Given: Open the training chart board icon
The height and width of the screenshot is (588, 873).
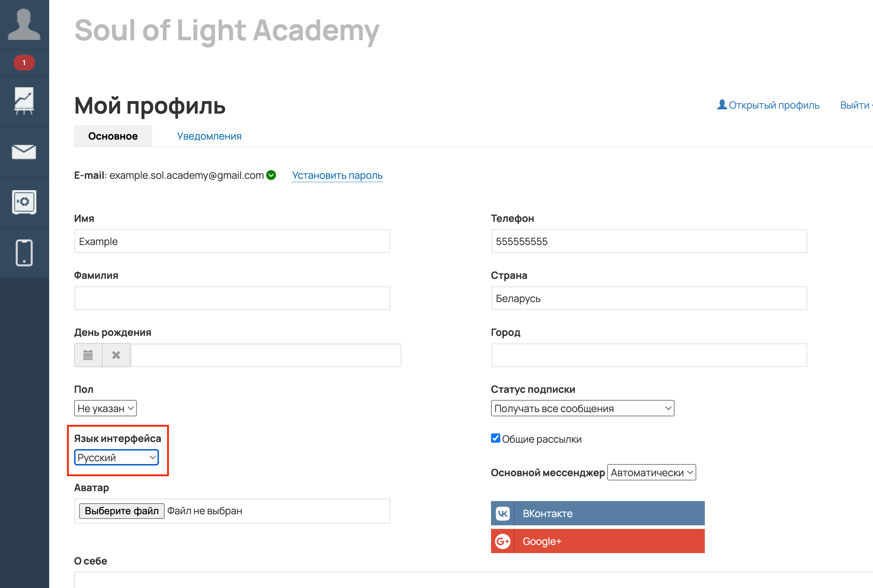Looking at the screenshot, I should [24, 101].
